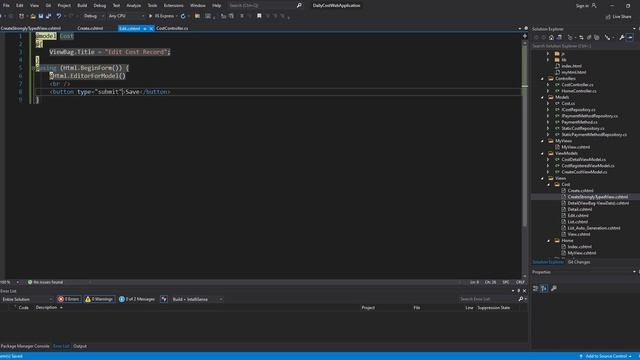Click the search magnifier in the title bar
The height and width of the screenshot is (360, 640).
tap(299, 5)
